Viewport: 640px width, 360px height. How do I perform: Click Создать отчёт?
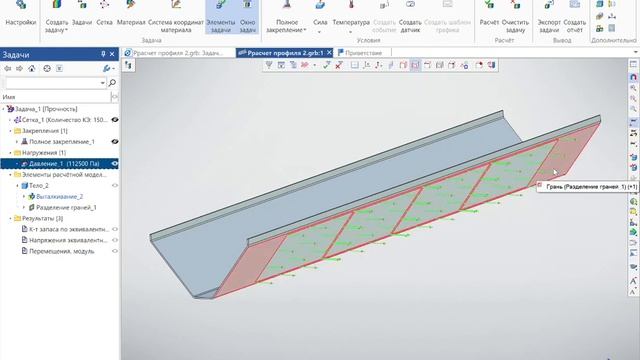point(575,16)
